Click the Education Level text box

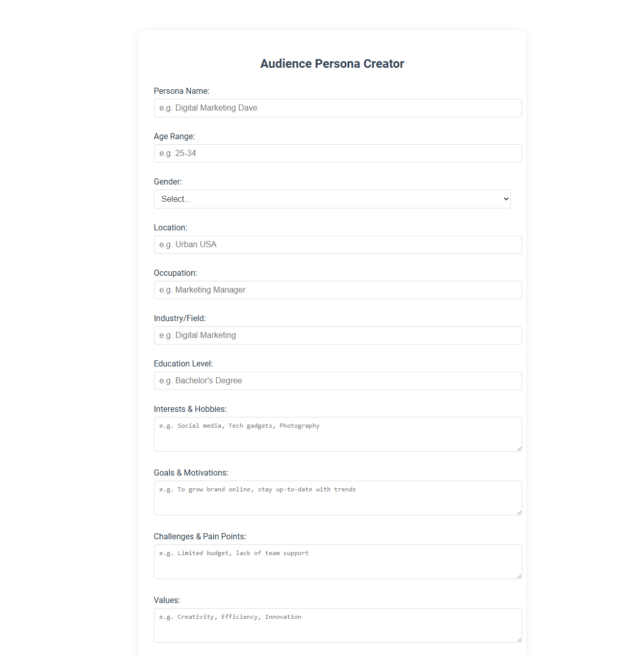[x=338, y=381]
